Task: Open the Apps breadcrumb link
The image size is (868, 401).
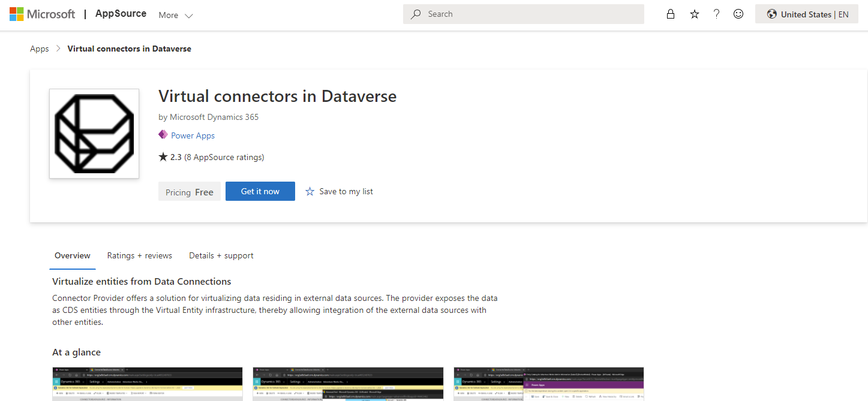Action: click(40, 49)
